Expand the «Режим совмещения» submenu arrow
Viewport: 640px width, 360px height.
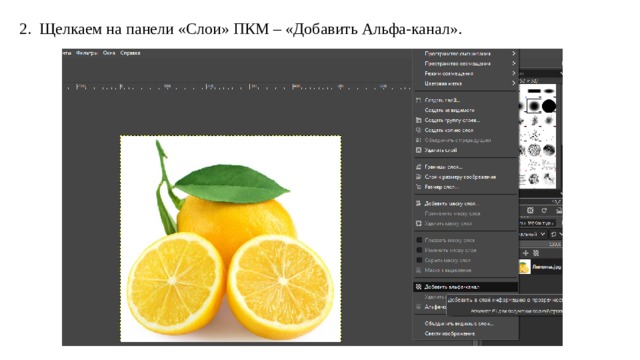coord(513,73)
